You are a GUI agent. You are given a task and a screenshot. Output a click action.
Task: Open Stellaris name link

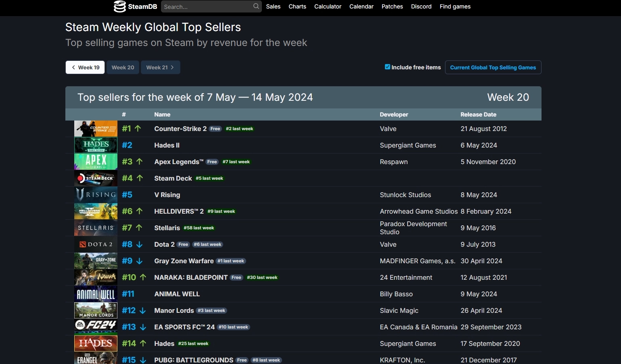coord(167,228)
